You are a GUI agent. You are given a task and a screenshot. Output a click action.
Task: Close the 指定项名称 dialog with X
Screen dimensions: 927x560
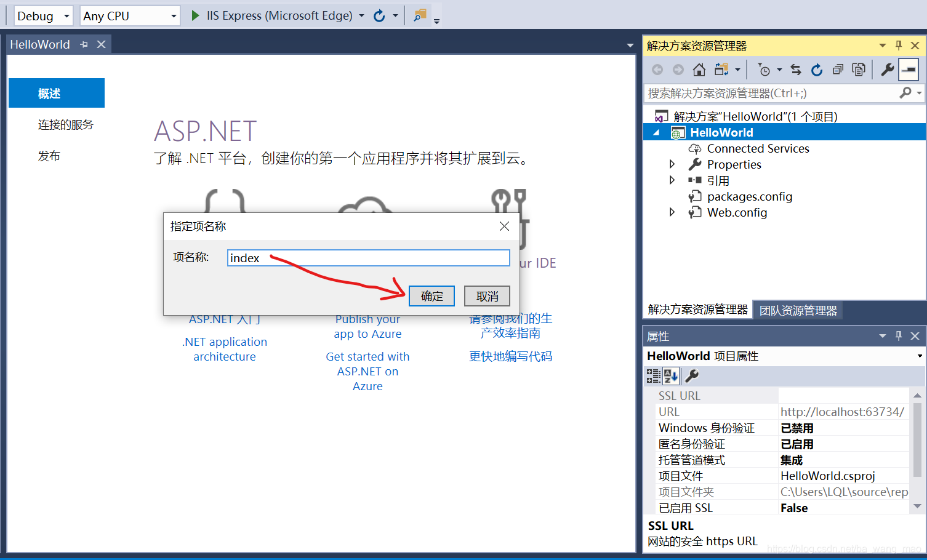(x=504, y=226)
